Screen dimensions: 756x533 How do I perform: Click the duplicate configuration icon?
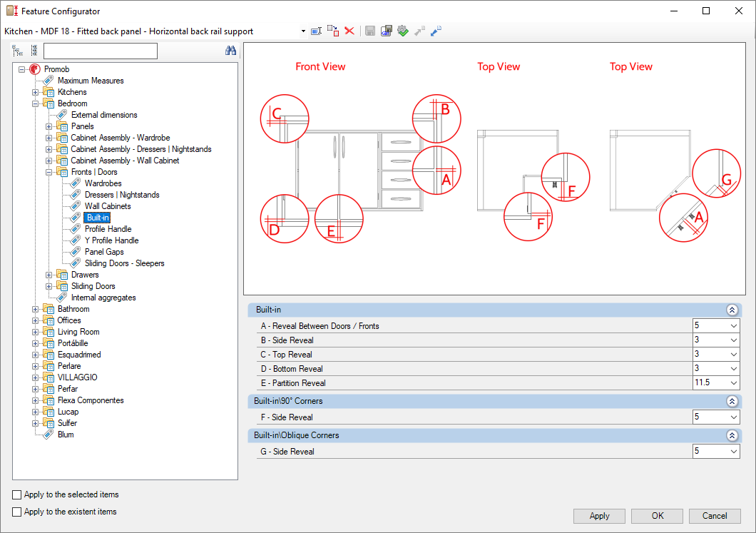(x=332, y=31)
